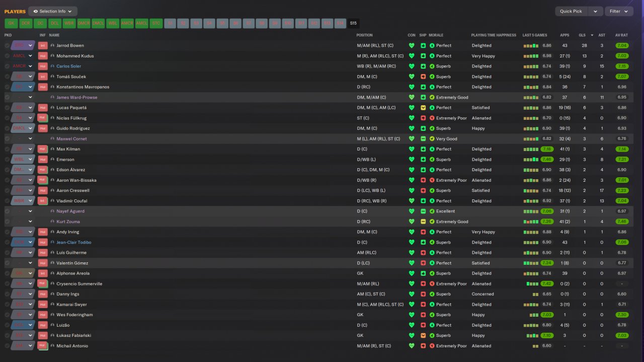Click Jarrod Bowen's condition heart icon

[x=412, y=45]
